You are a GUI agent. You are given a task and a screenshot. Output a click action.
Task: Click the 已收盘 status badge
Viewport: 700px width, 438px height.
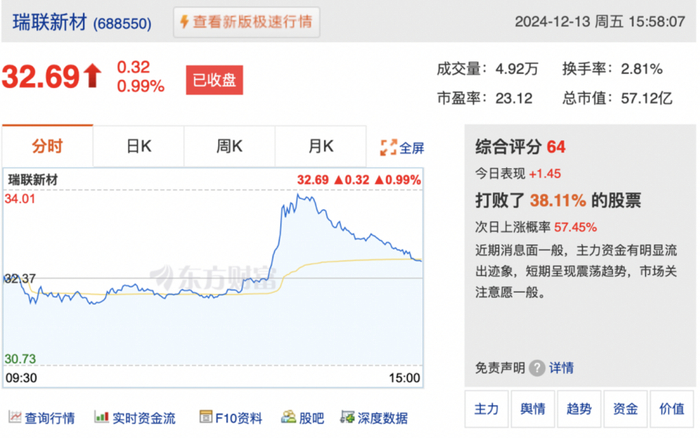[214, 80]
